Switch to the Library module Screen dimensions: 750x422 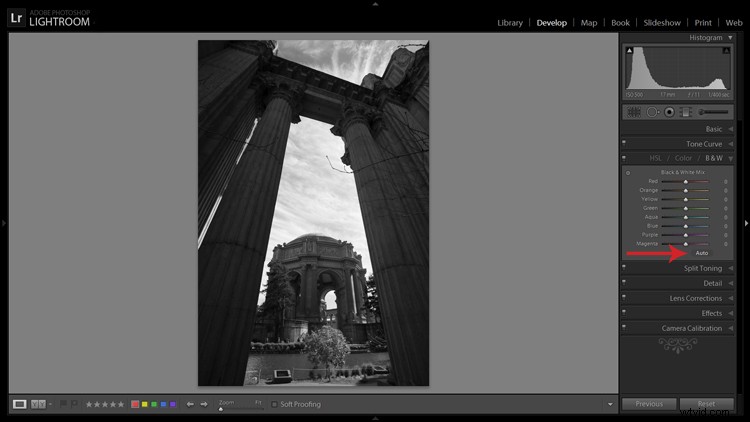point(509,22)
